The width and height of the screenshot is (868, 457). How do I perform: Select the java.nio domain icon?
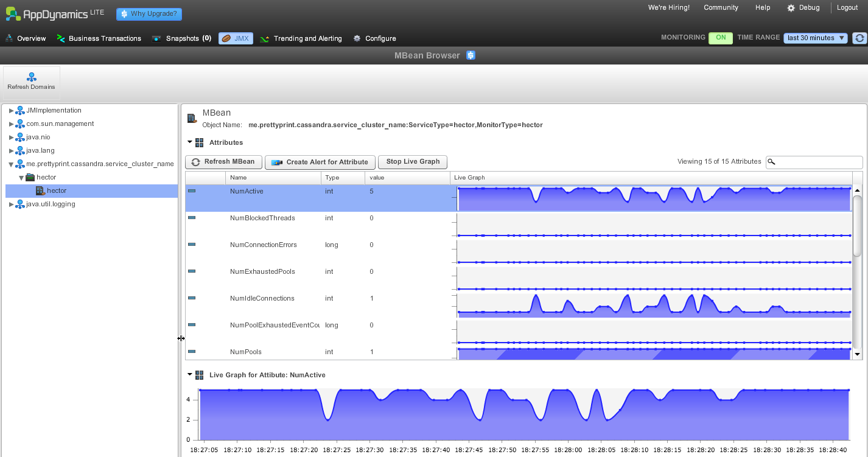point(20,138)
